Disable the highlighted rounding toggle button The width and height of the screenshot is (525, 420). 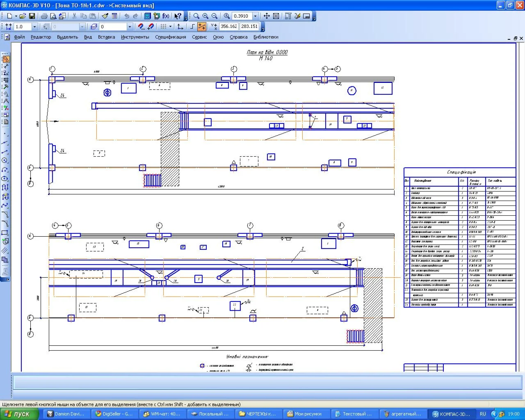(x=202, y=27)
